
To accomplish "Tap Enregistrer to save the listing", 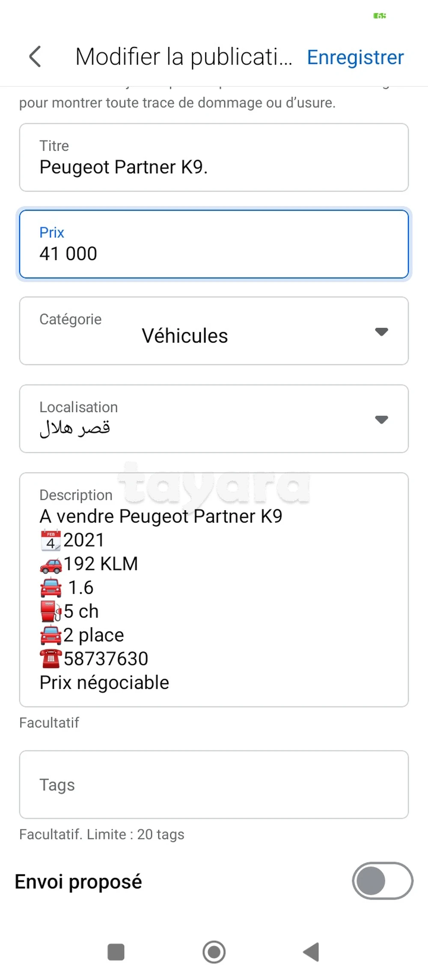I will (x=355, y=57).
